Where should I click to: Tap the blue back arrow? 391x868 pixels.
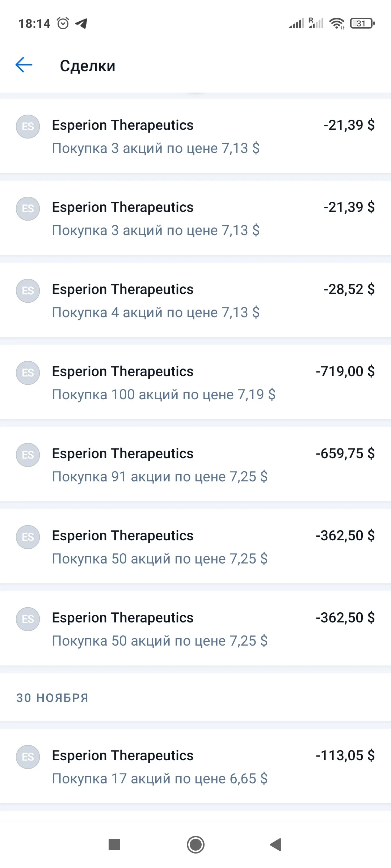24,65
